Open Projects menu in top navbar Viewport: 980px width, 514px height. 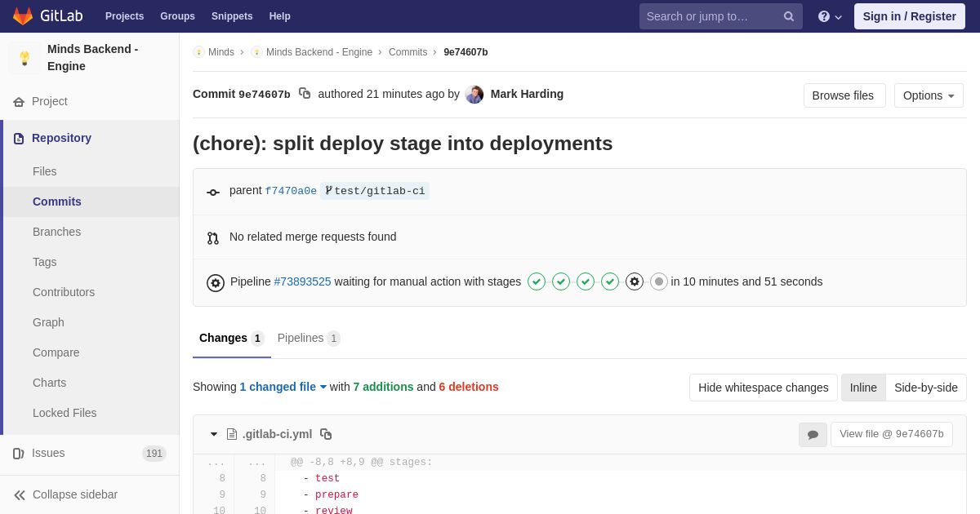click(x=124, y=16)
